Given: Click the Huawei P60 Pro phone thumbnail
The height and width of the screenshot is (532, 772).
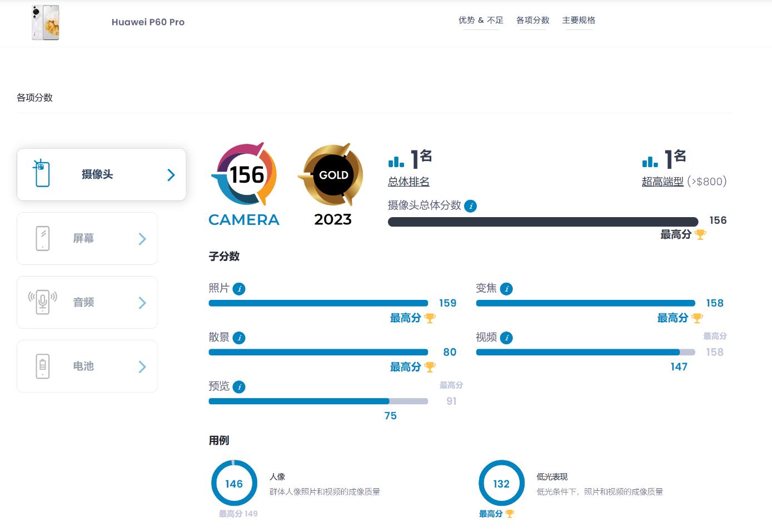Looking at the screenshot, I should [x=46, y=23].
